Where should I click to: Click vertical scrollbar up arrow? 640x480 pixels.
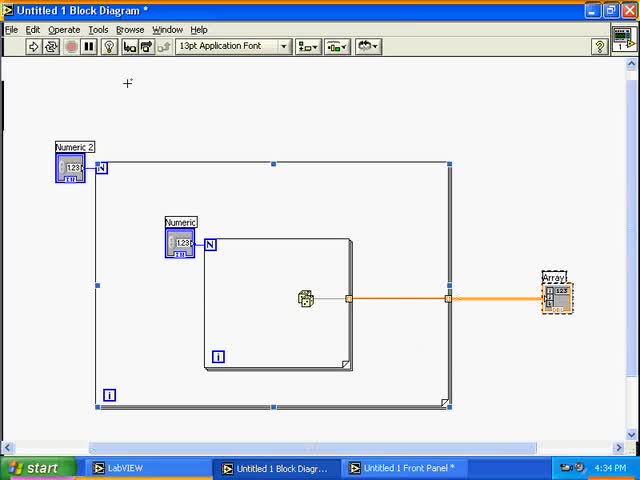(x=631, y=64)
